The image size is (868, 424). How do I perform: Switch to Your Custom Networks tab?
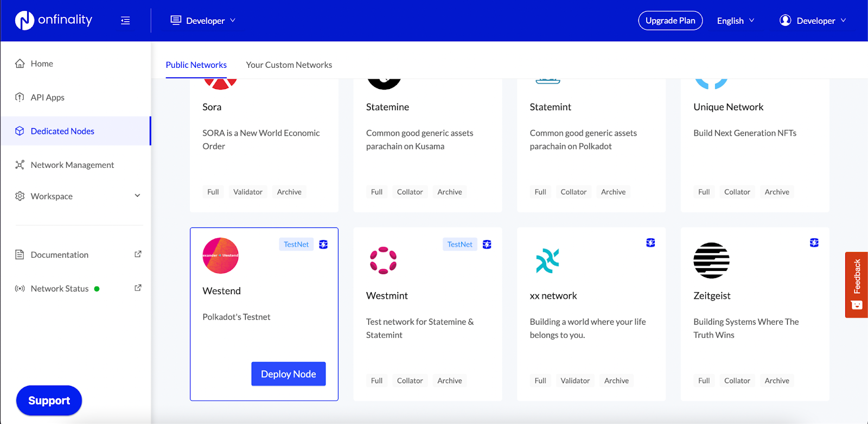point(289,65)
